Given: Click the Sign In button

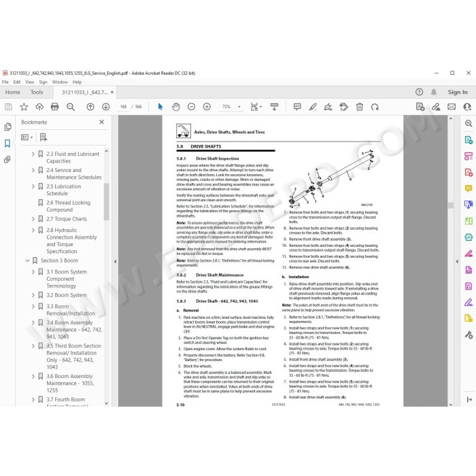Looking at the screenshot, I should click(458, 92).
